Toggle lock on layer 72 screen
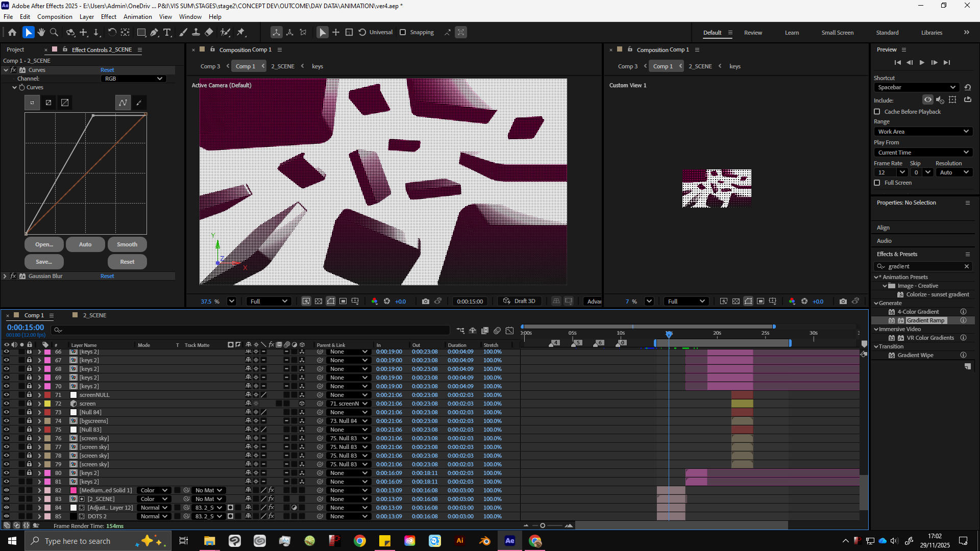 point(29,404)
